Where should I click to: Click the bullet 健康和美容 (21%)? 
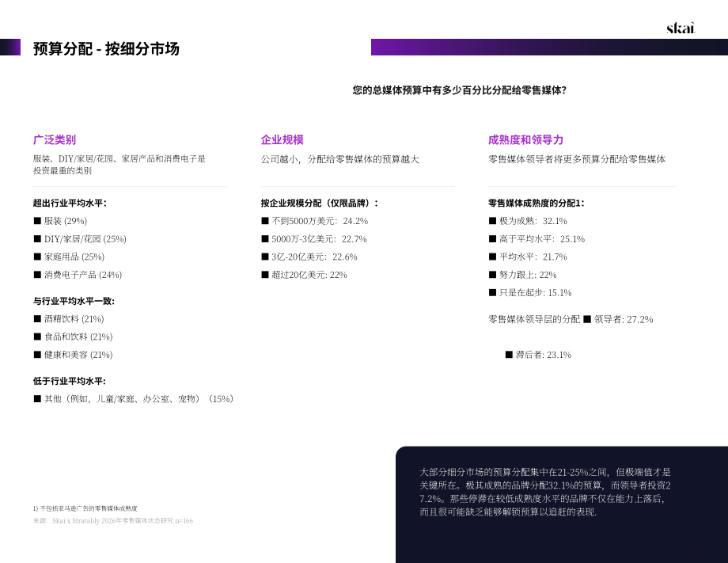point(74,355)
